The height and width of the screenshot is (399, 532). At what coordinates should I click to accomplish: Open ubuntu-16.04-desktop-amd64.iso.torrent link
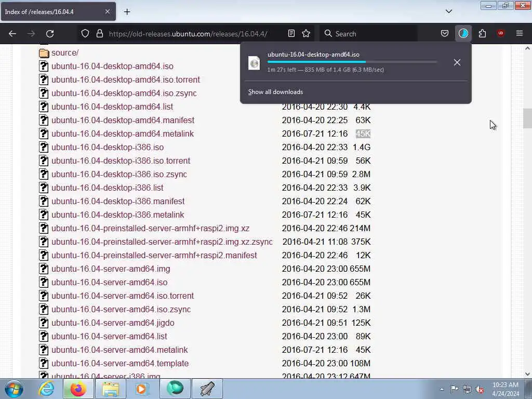(x=126, y=79)
